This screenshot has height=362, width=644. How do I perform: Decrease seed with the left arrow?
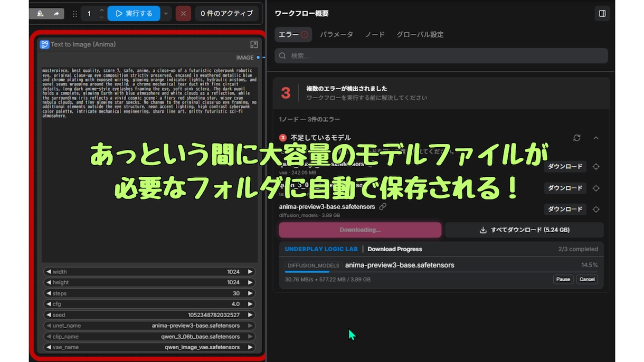tap(49, 315)
